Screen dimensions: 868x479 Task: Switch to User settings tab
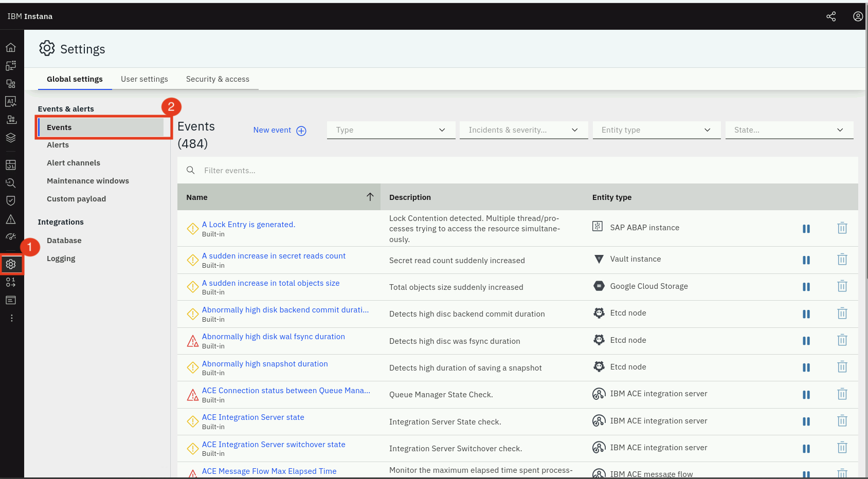pyautogui.click(x=144, y=79)
